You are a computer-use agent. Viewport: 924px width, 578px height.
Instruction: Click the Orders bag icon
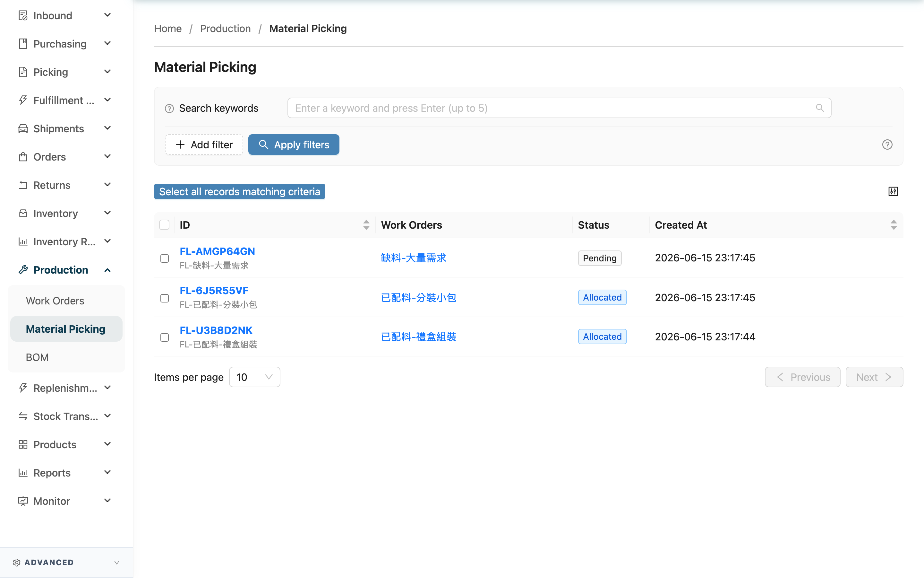pyautogui.click(x=23, y=157)
